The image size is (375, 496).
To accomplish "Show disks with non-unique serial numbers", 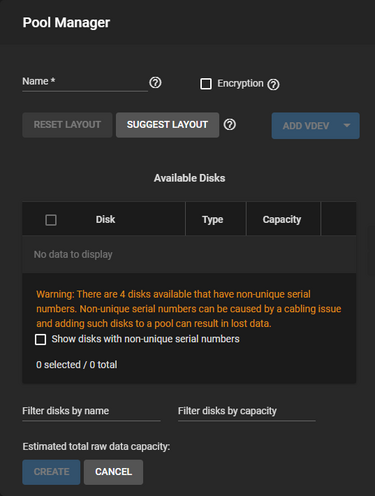I will (41, 339).
